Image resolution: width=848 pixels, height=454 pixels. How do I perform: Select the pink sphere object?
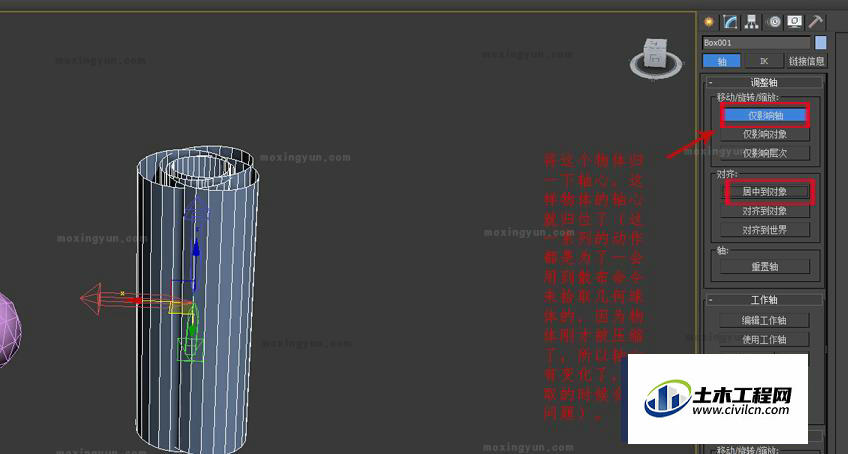click(x=9, y=330)
